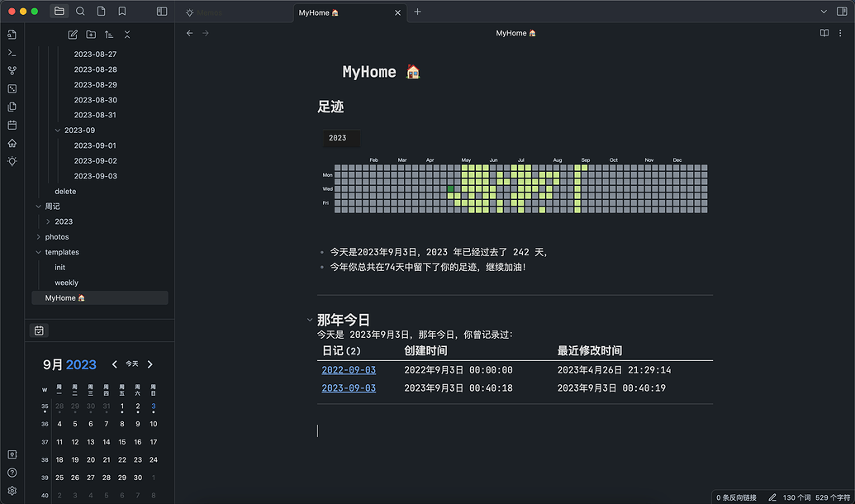Viewport: 855px width, 504px height.
Task: Click the 今天 button in the calendar
Action: coord(131,364)
